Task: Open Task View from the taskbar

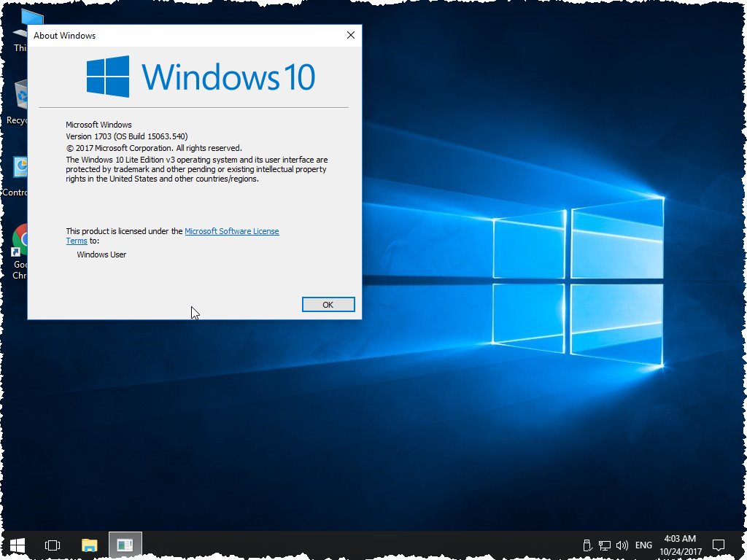Action: (x=53, y=545)
